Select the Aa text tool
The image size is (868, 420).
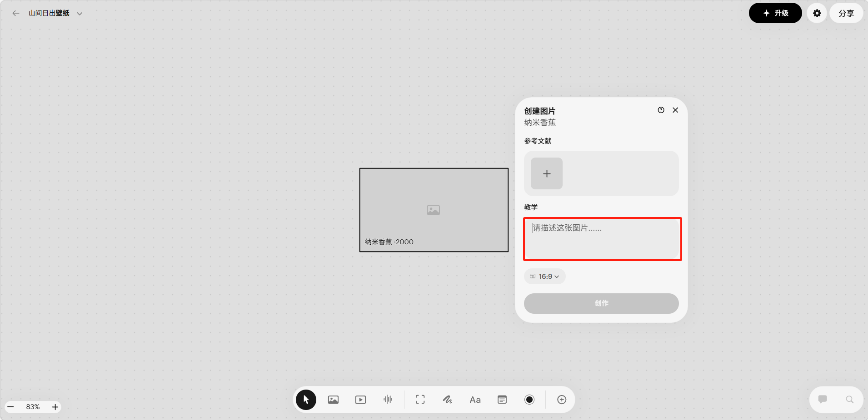click(x=475, y=400)
